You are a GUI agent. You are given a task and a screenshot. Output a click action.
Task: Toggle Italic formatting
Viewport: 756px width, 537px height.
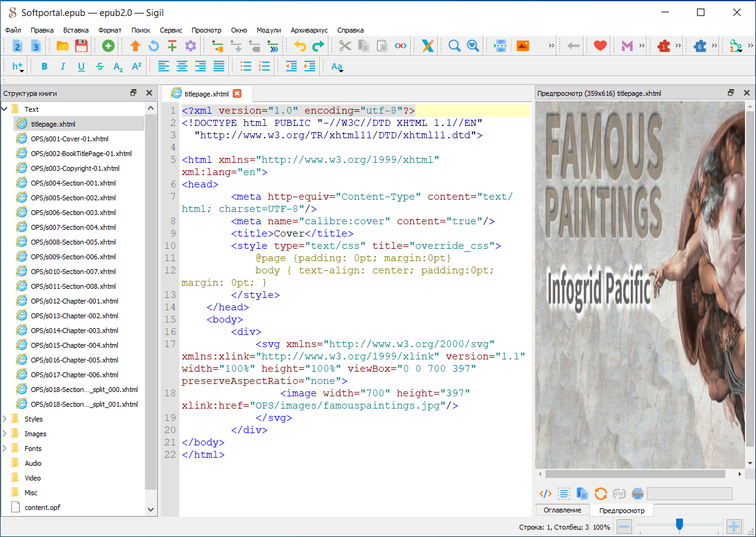[x=63, y=66]
